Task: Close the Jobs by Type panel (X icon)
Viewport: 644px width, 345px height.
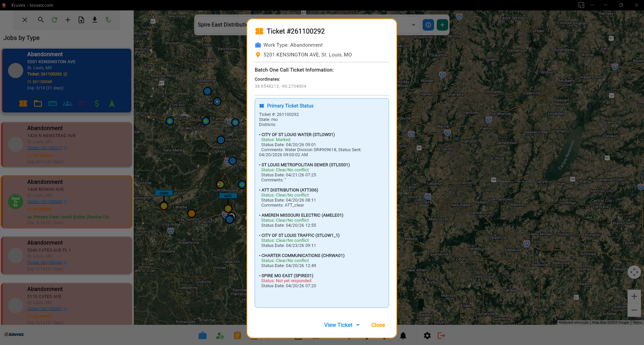Action: [x=25, y=20]
